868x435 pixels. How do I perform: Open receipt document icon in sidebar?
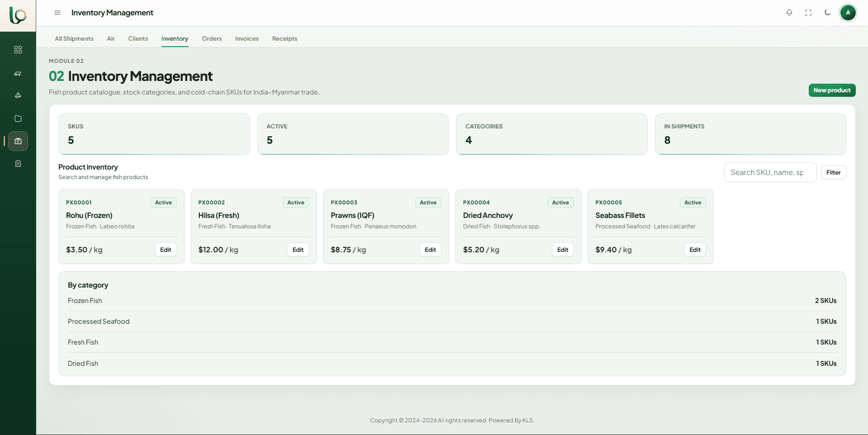click(x=18, y=164)
